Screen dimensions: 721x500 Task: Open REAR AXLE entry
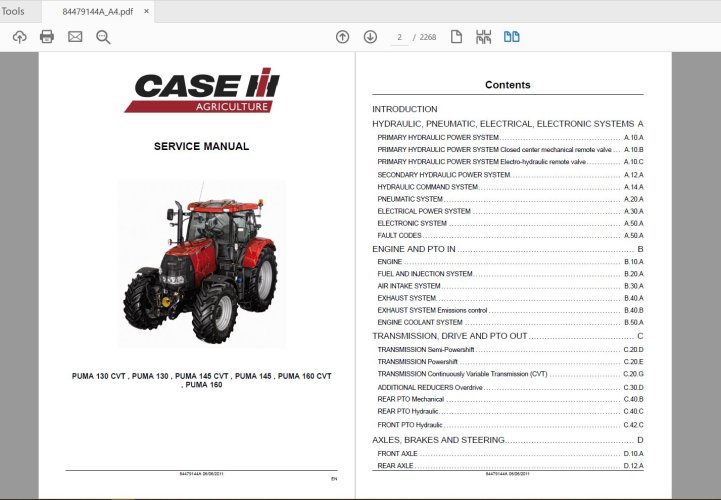(510, 466)
